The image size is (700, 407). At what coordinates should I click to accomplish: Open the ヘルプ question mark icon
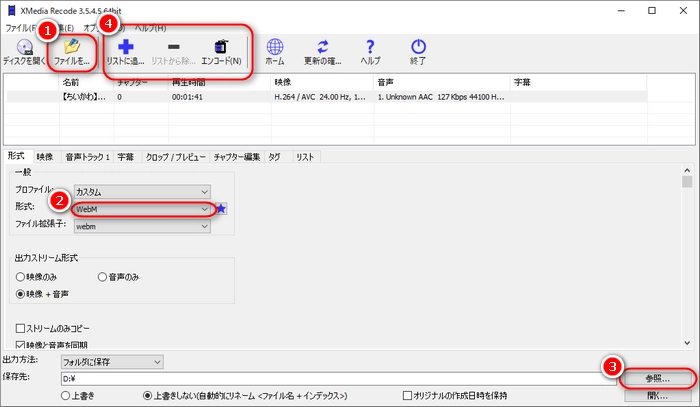pyautogui.click(x=370, y=47)
